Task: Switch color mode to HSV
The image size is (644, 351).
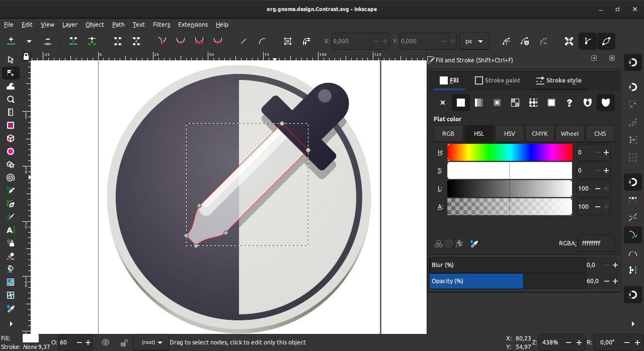Action: point(509,134)
